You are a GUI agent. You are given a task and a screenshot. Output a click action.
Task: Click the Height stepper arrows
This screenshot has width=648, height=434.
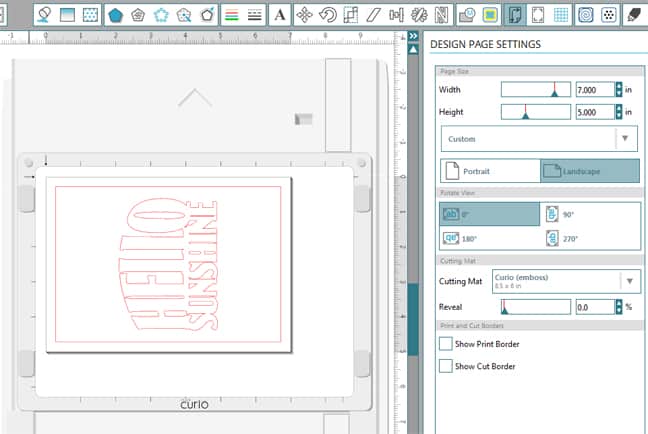pyautogui.click(x=619, y=112)
